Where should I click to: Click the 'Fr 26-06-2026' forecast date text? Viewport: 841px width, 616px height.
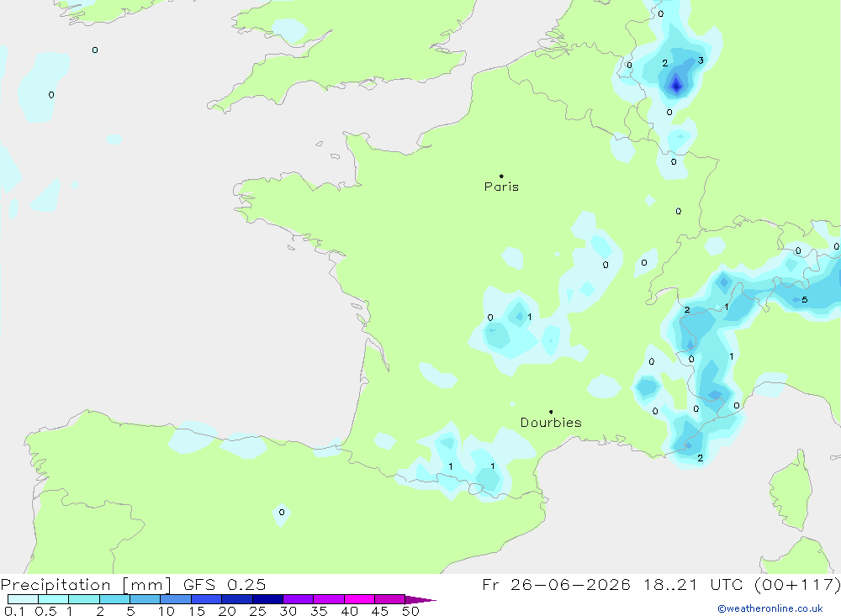coord(556,585)
